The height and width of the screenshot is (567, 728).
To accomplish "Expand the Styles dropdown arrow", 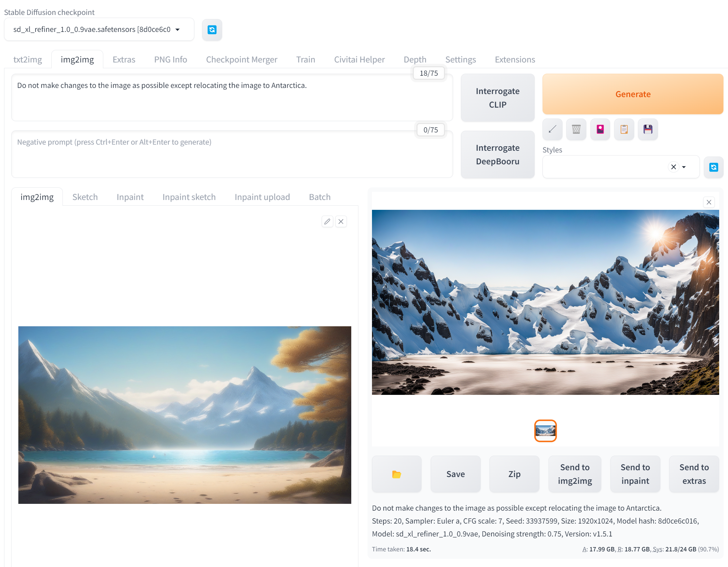I will [x=684, y=167].
